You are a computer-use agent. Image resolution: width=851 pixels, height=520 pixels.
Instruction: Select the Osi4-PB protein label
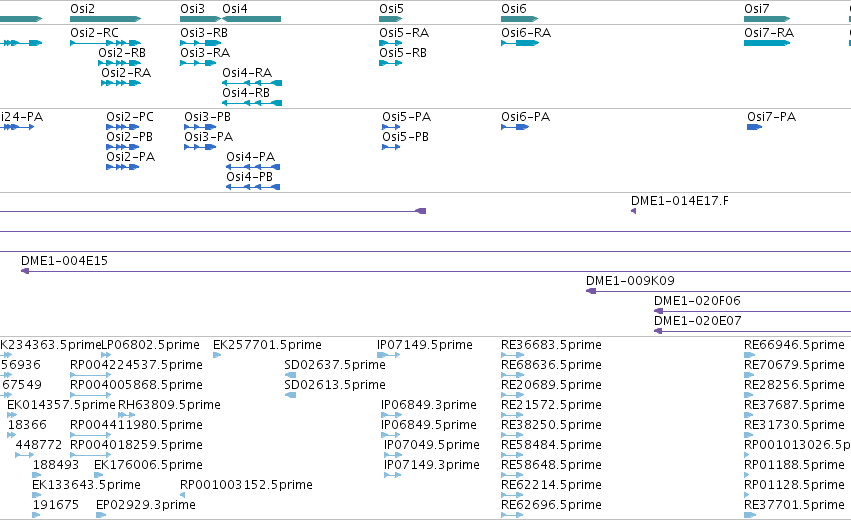point(249,177)
